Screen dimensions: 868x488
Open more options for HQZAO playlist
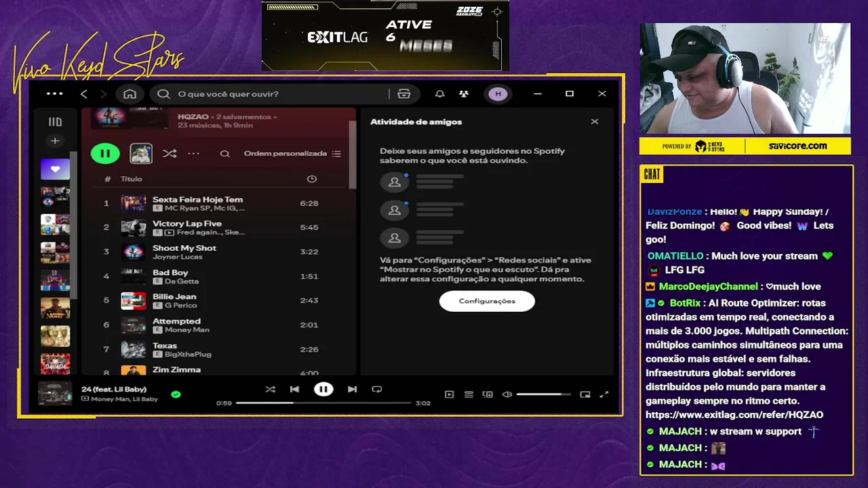click(x=193, y=154)
